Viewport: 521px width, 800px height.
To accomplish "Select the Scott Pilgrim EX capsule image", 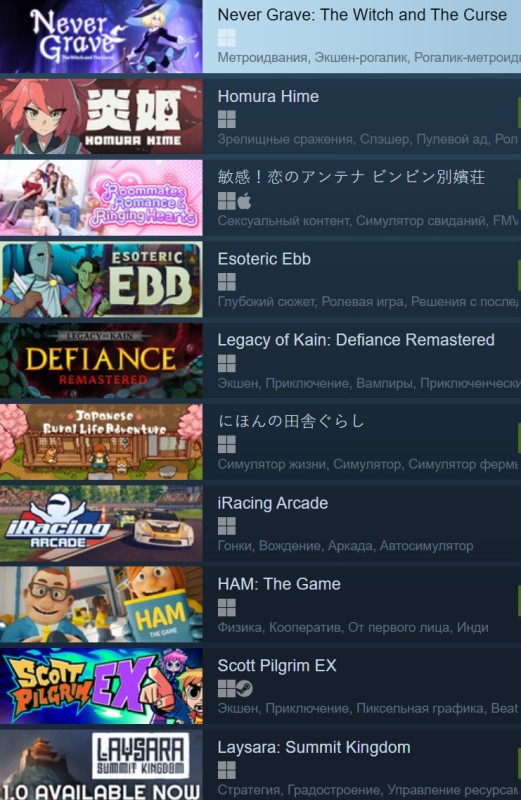I will click(101, 686).
